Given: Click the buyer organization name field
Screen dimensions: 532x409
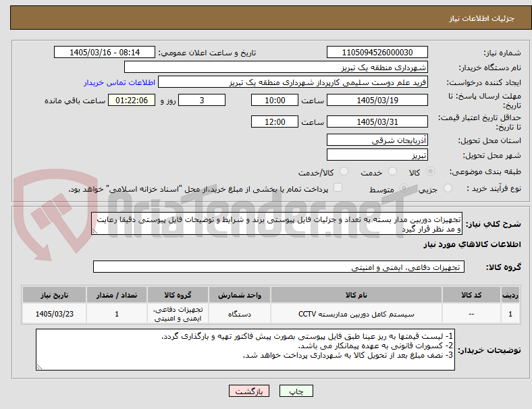Looking at the screenshot, I should click(276, 67).
